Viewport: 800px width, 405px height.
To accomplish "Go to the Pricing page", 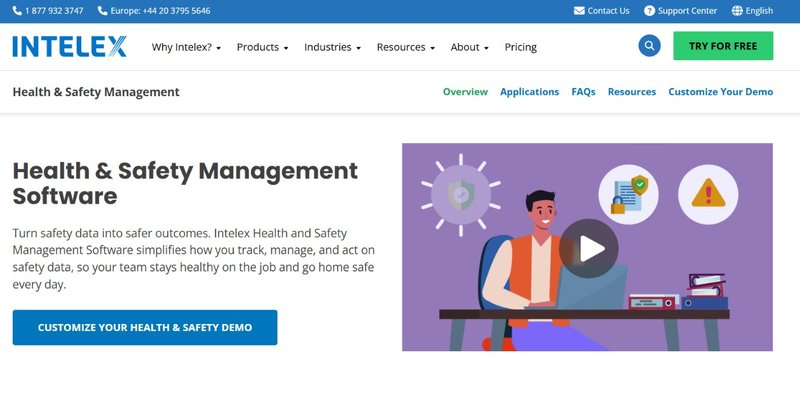I will click(x=520, y=47).
